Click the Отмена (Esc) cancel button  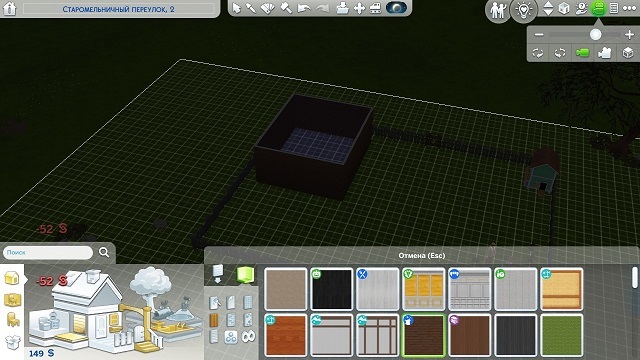[x=422, y=256]
